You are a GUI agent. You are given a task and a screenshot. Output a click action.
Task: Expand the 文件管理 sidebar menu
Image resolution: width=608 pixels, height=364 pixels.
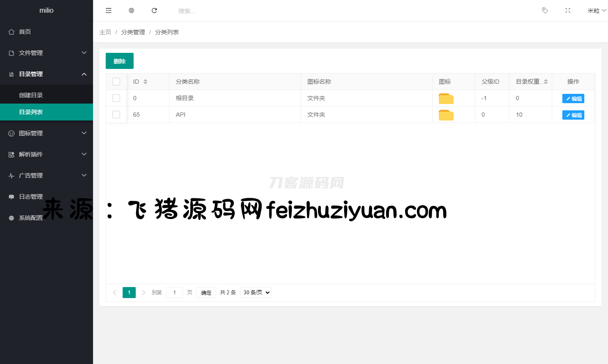(47, 53)
